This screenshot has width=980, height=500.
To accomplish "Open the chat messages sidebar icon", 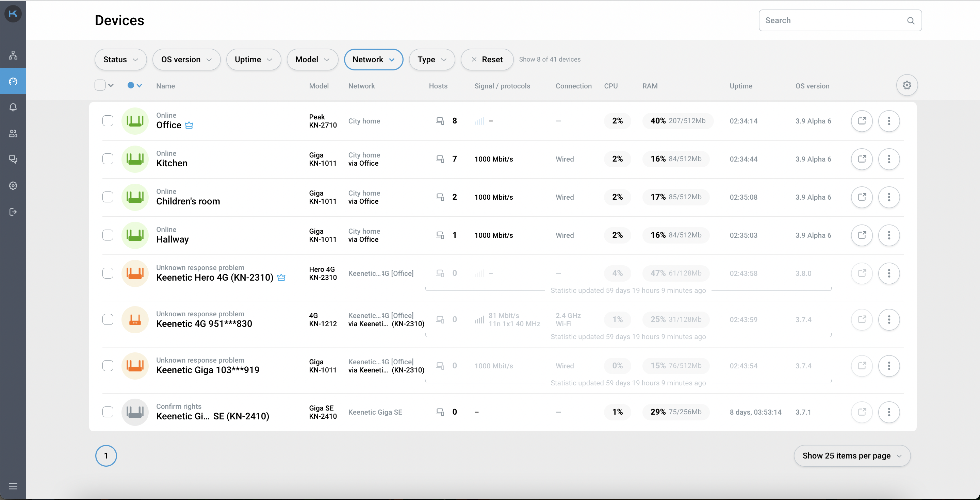I will (13, 159).
